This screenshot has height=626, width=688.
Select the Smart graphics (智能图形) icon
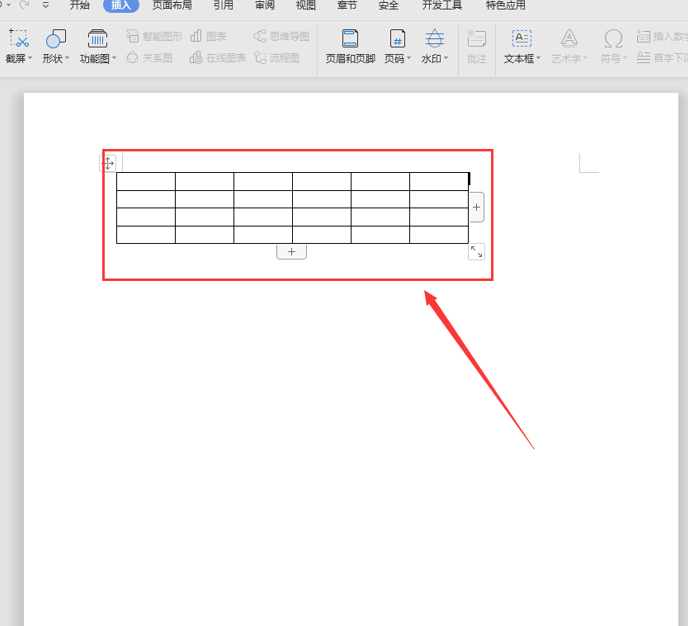point(132,36)
